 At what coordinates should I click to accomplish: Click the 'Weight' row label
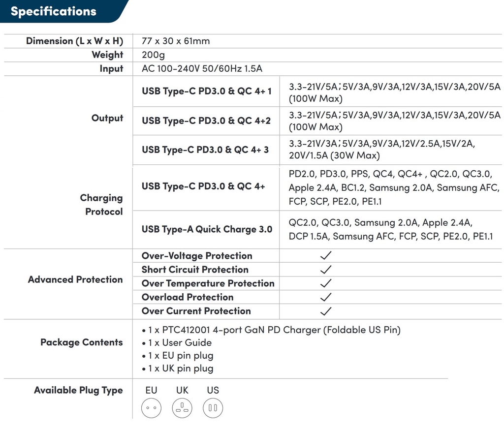(107, 55)
